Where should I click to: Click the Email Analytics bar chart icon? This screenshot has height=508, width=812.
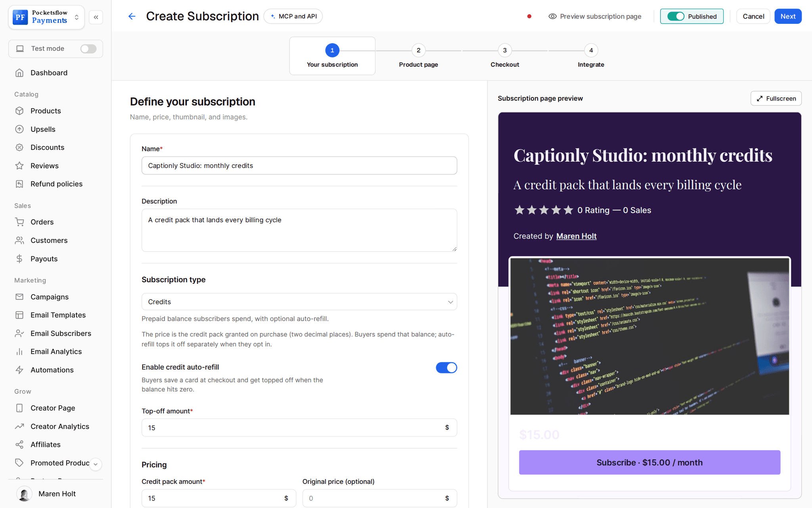[x=19, y=352]
